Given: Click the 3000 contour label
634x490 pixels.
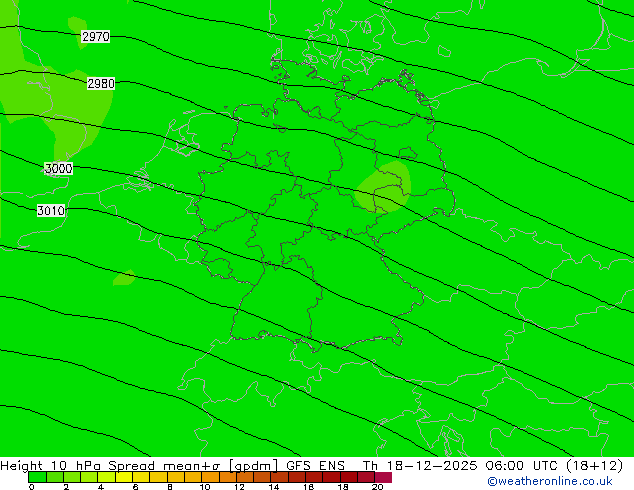Looking at the screenshot, I should pos(58,168).
